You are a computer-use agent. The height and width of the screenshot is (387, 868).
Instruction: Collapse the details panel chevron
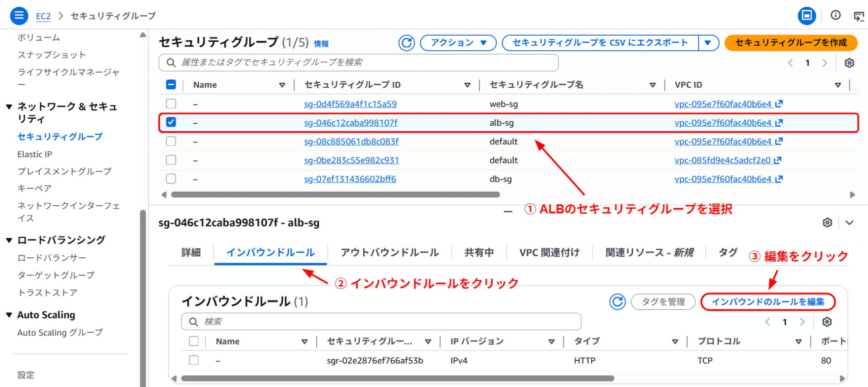point(849,222)
